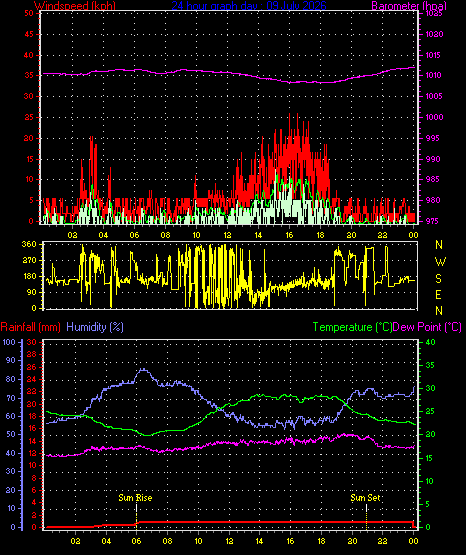Click the Barometer (hpa) axis title

point(409,6)
